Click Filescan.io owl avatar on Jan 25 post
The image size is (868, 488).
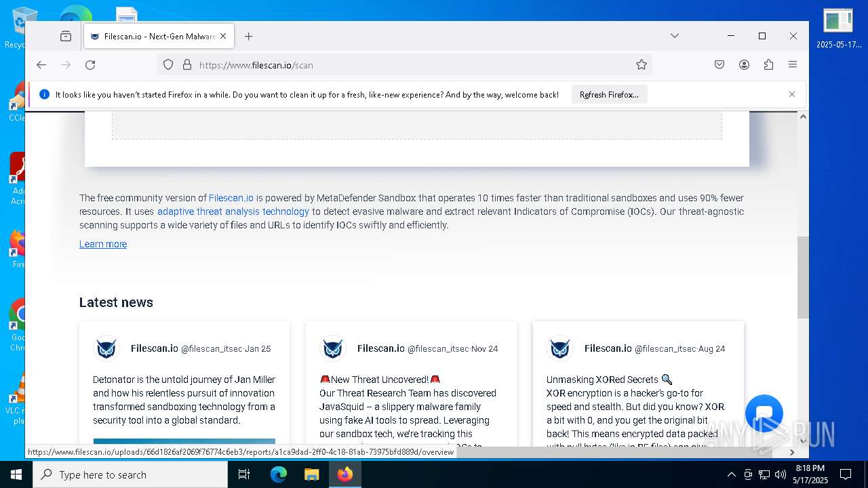(x=106, y=349)
